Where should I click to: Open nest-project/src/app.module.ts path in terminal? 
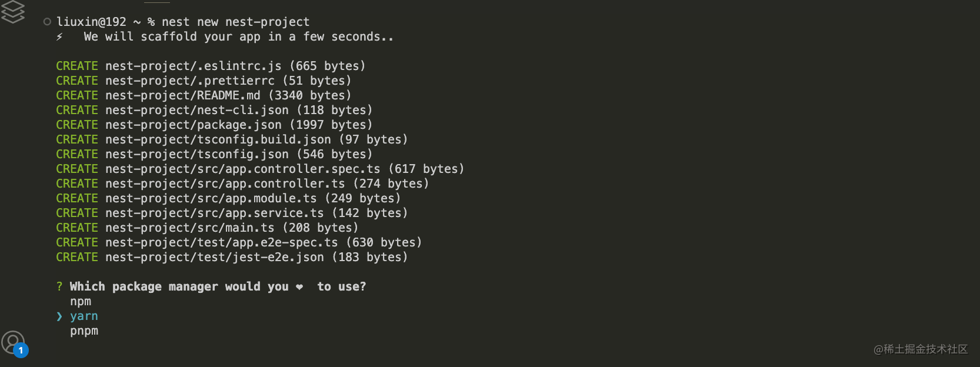[211, 198]
